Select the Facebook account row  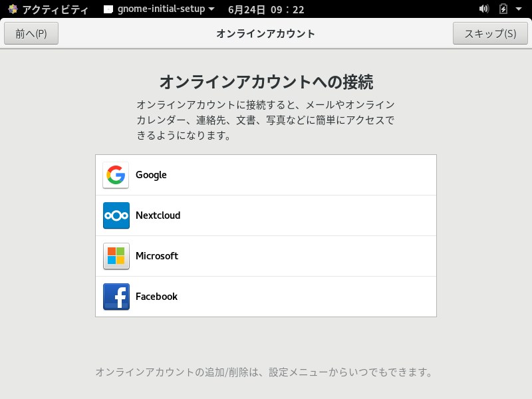[266, 297]
